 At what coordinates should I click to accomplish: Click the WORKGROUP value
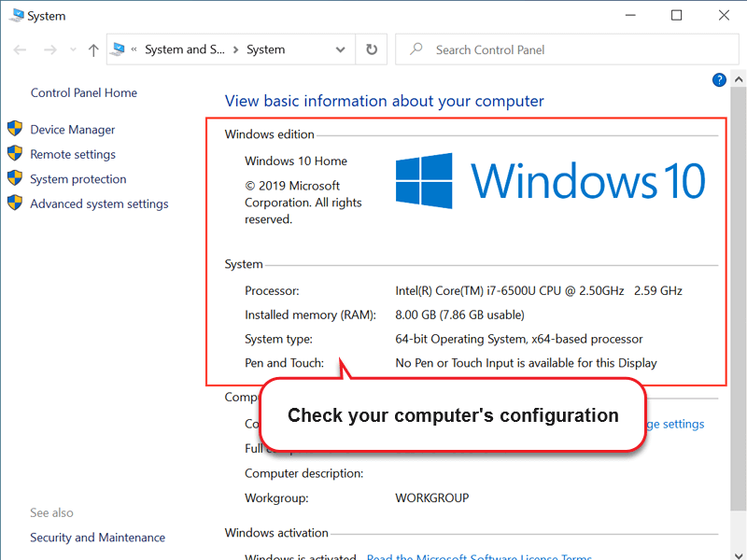pyautogui.click(x=432, y=498)
